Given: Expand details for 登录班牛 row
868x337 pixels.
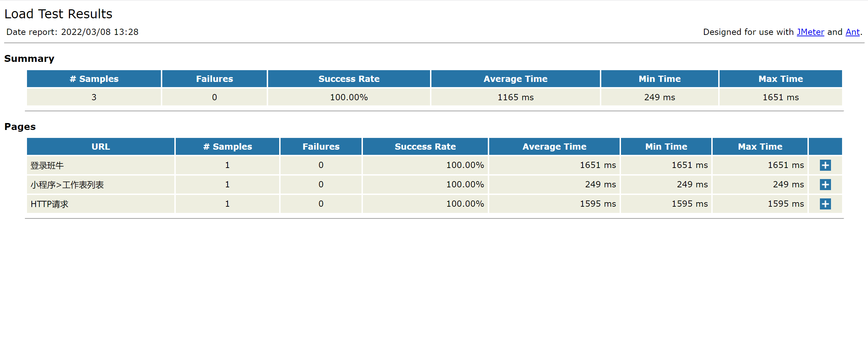Looking at the screenshot, I should pyautogui.click(x=825, y=165).
